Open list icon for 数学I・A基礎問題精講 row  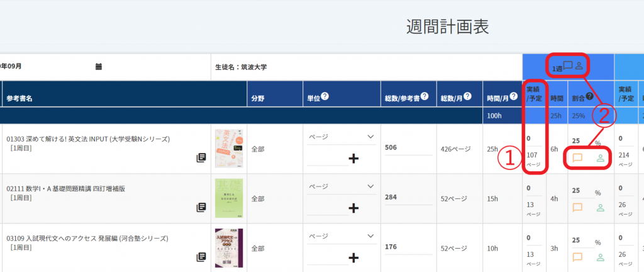tap(201, 207)
